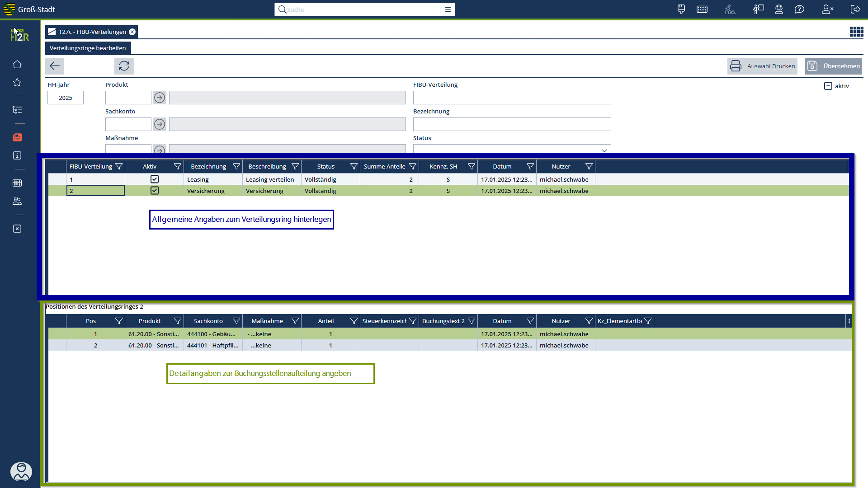Open the help chat bubble icon

pos(799,9)
